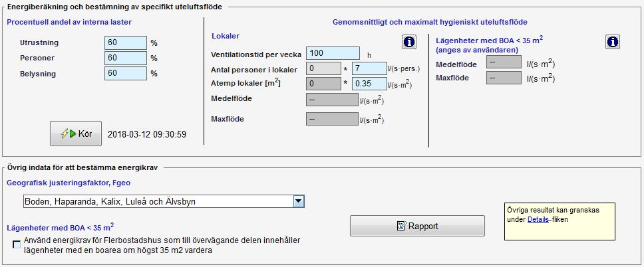This screenshot has width=644, height=267.
Task: Open info icon for Lägenheter BOA section
Action: point(612,42)
